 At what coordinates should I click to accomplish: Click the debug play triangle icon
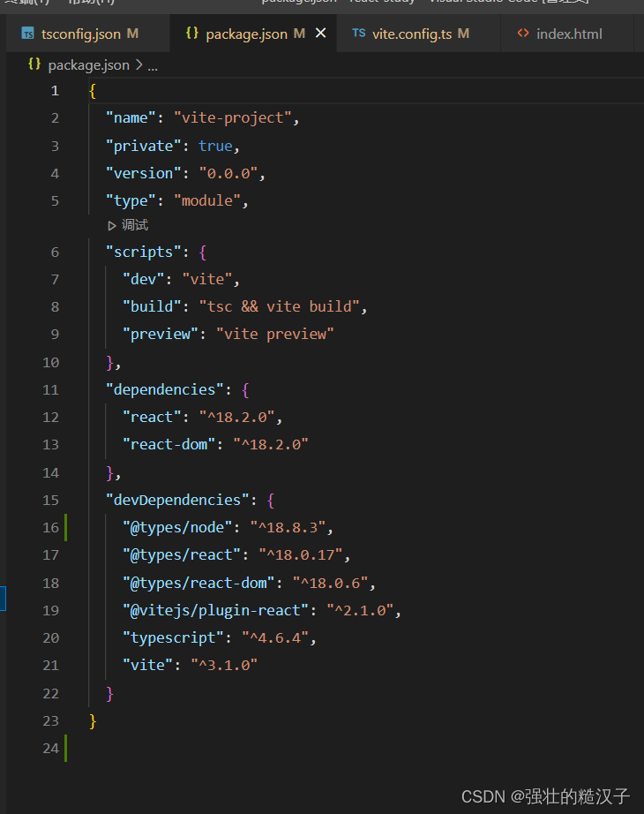click(111, 225)
